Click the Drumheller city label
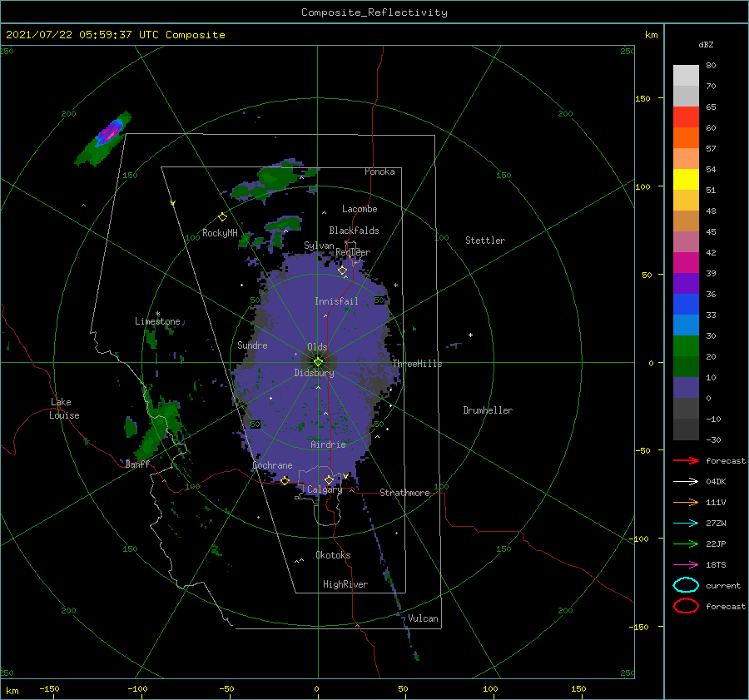This screenshot has height=700, width=749. (488, 410)
